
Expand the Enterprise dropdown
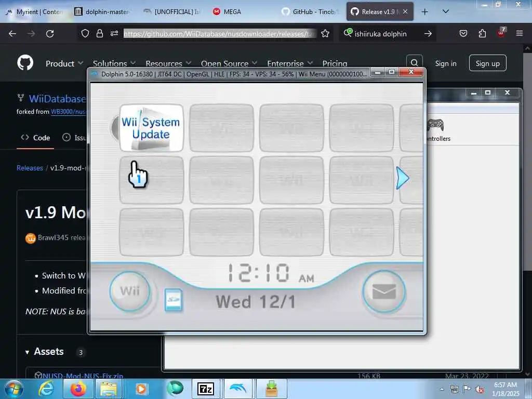pyautogui.click(x=290, y=63)
